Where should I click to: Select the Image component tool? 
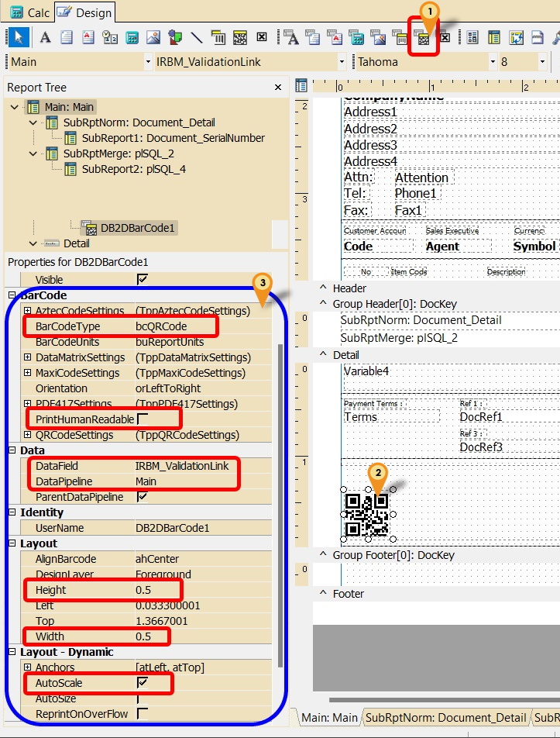(153, 36)
